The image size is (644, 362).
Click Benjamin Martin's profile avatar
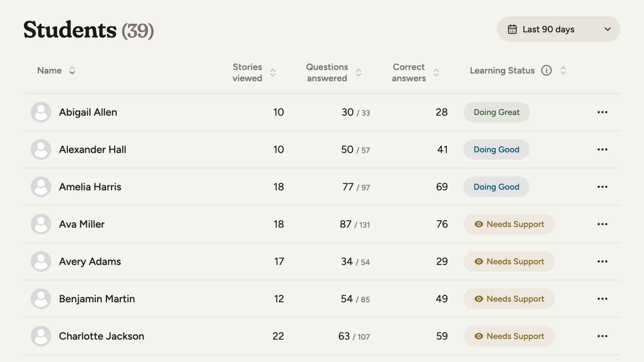pos(41,299)
